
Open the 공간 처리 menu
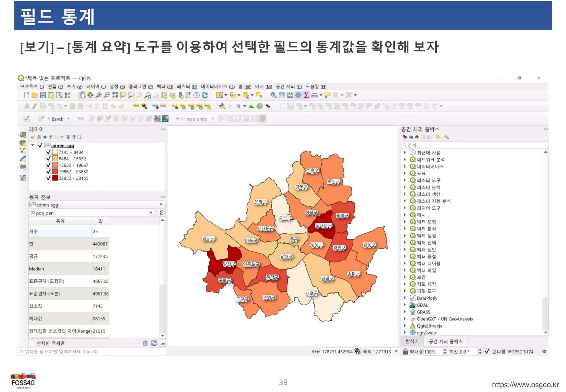pos(289,87)
